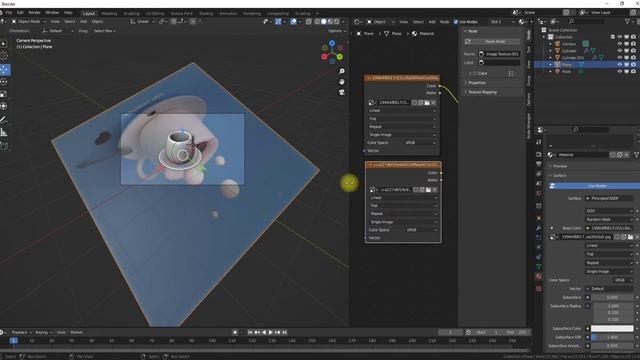Hide the Cylinder object in outliner
Image resolution: width=640 pixels, height=360 pixels.
(620, 51)
